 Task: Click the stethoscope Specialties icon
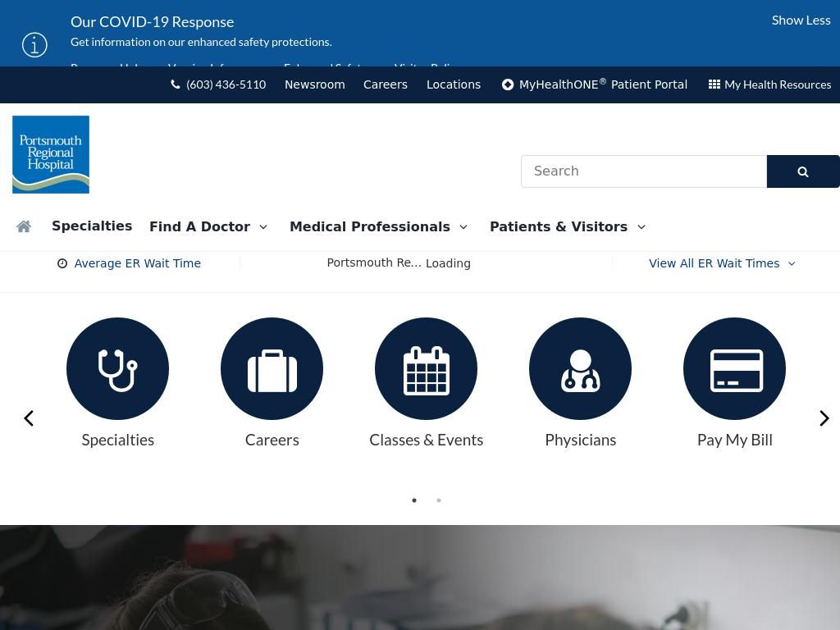118,368
